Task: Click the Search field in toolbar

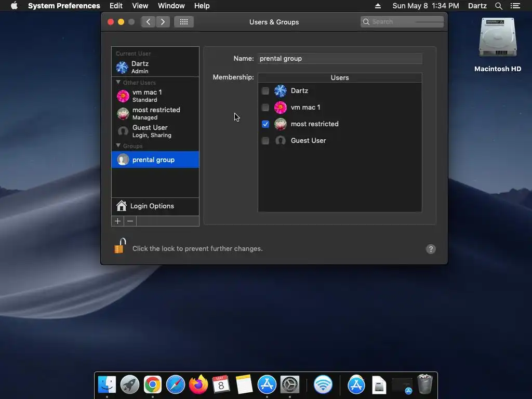Action: pos(402,22)
